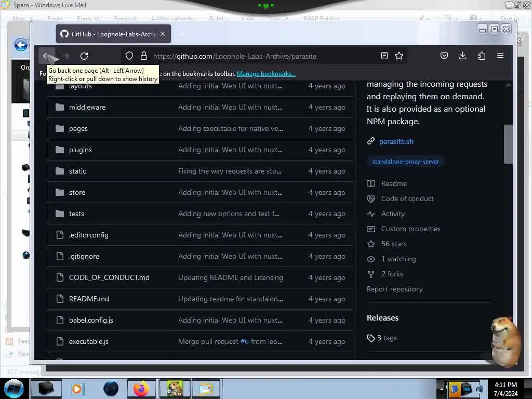This screenshot has height=399, width=532.
Task: View the 56 stars list
Action: [394, 244]
